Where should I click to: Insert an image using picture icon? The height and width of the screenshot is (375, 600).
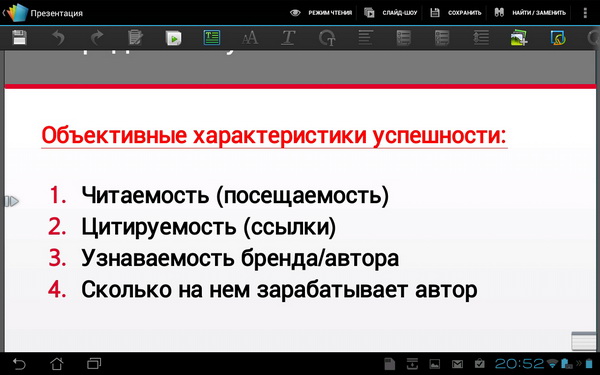(519, 38)
